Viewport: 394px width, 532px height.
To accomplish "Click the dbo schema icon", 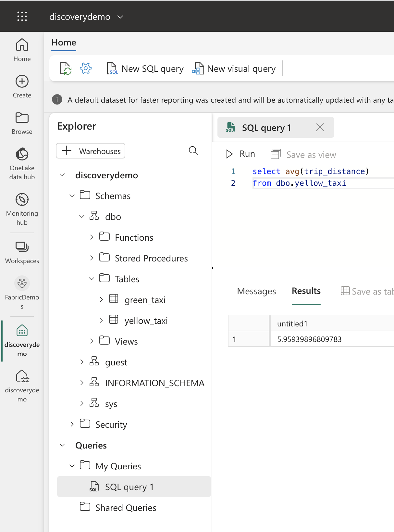I will pyautogui.click(x=94, y=216).
